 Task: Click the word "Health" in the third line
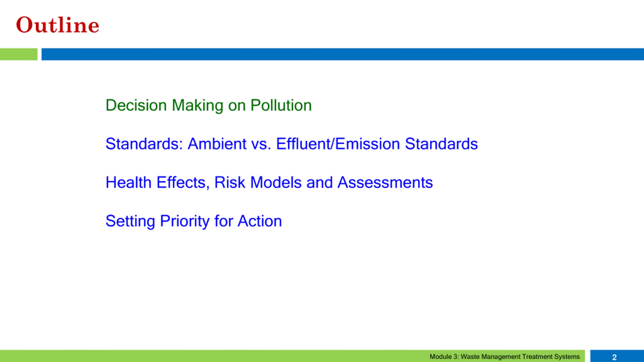click(x=128, y=182)
